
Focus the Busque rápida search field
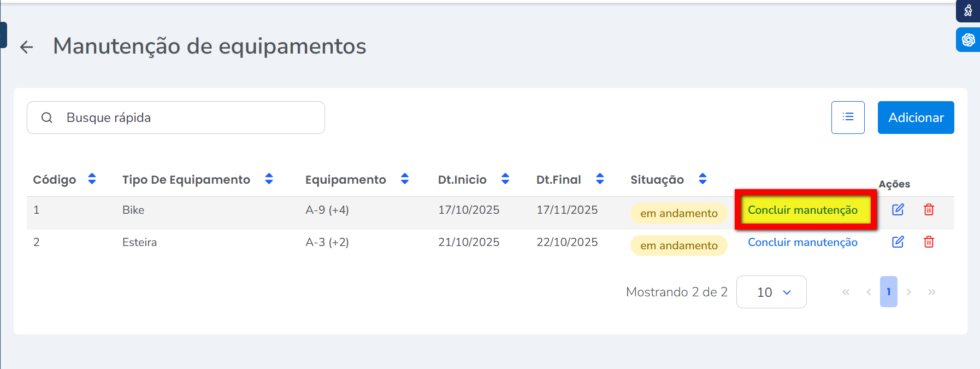186,118
